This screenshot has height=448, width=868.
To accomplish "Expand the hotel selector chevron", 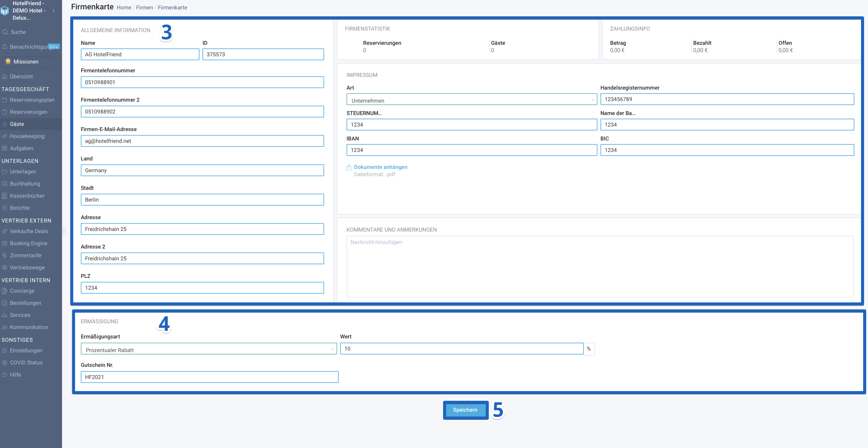I will (54, 11).
